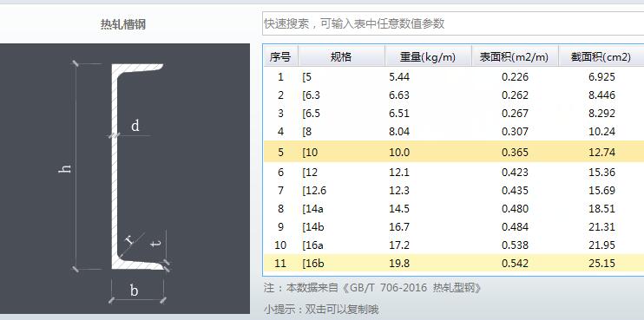Sort by the 规格 column header
This screenshot has width=644, height=320.
click(341, 56)
